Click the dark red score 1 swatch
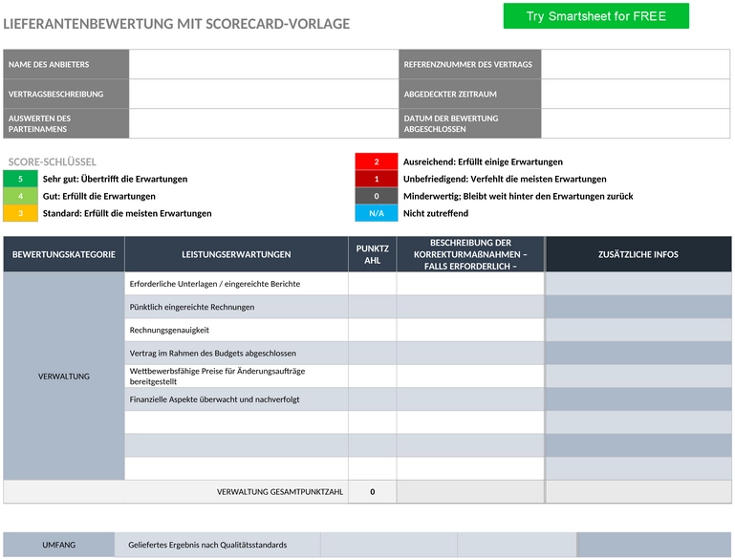Image resolution: width=735 pixels, height=560 pixels. [377, 179]
